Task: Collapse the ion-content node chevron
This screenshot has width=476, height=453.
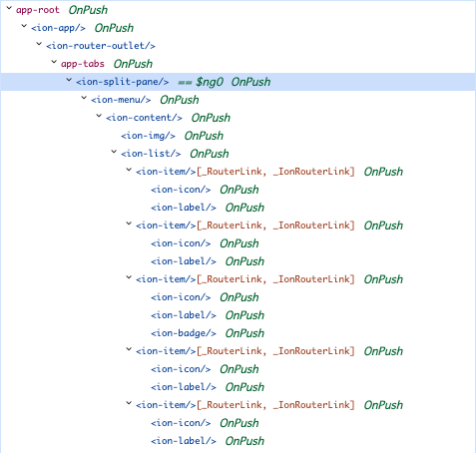Action: click(99, 116)
